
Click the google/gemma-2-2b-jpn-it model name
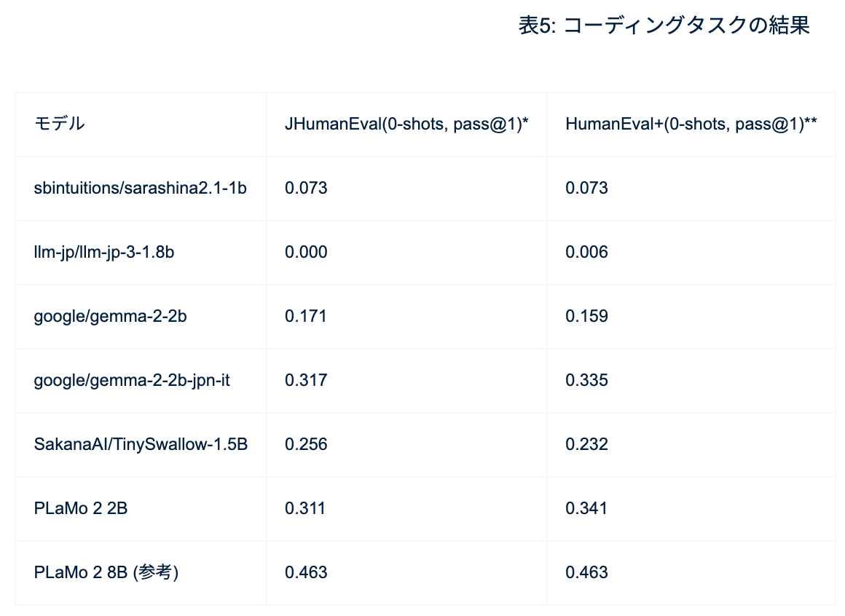(132, 380)
